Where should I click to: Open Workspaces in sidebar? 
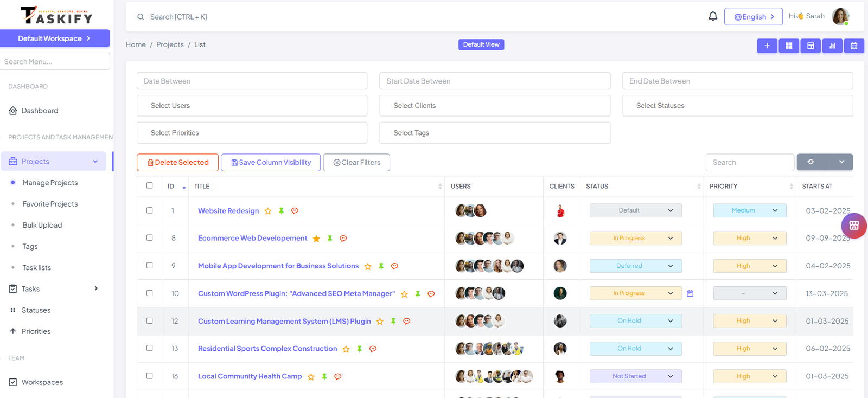(36, 382)
